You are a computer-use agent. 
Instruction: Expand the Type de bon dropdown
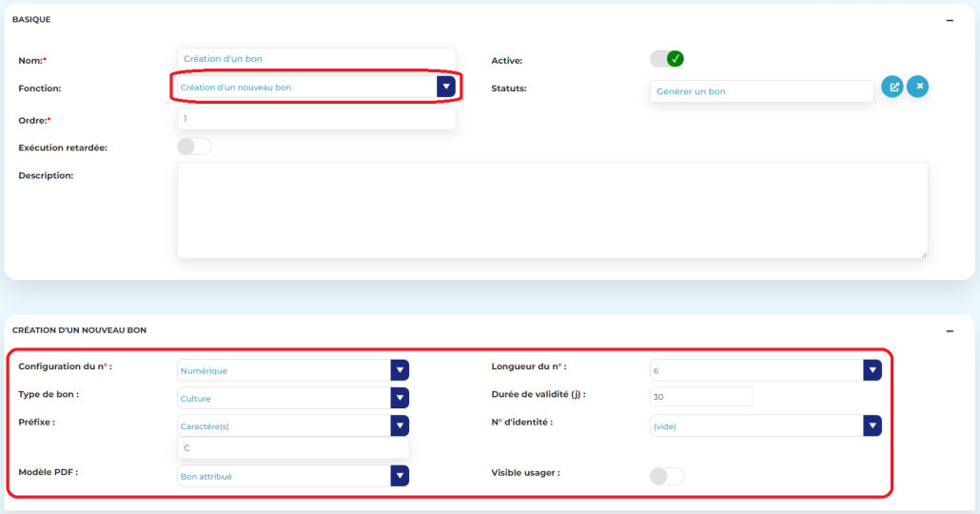(400, 398)
